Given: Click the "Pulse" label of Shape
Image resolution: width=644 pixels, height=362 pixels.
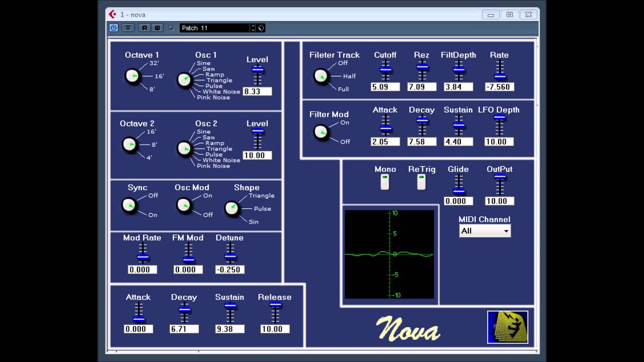Looking at the screenshot, I should tap(263, 209).
